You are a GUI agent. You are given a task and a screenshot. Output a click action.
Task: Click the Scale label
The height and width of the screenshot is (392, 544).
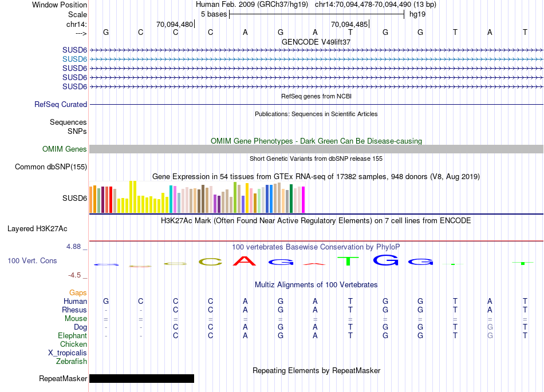(77, 14)
